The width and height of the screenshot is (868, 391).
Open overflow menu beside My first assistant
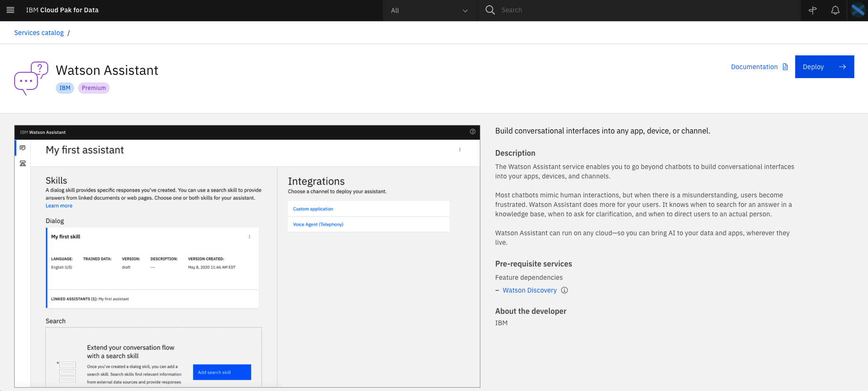point(460,150)
